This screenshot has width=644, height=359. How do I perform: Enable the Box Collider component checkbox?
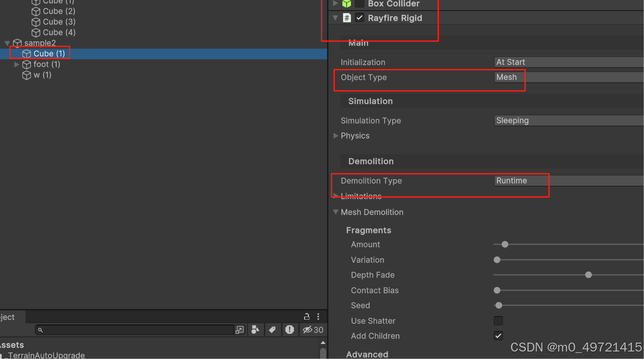coord(359,4)
